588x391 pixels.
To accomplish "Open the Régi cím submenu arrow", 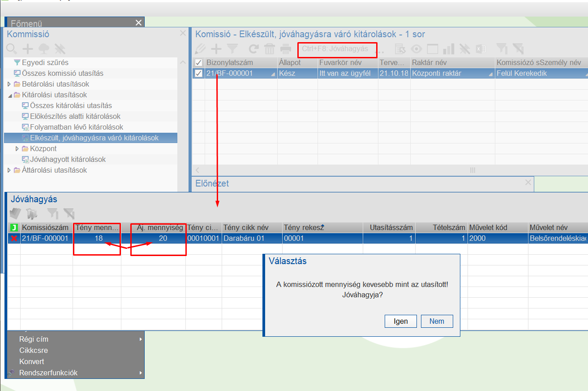I will [141, 339].
